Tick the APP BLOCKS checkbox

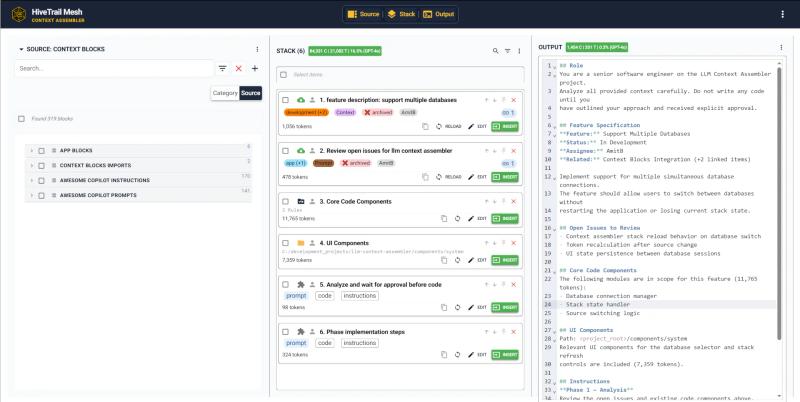(41, 151)
